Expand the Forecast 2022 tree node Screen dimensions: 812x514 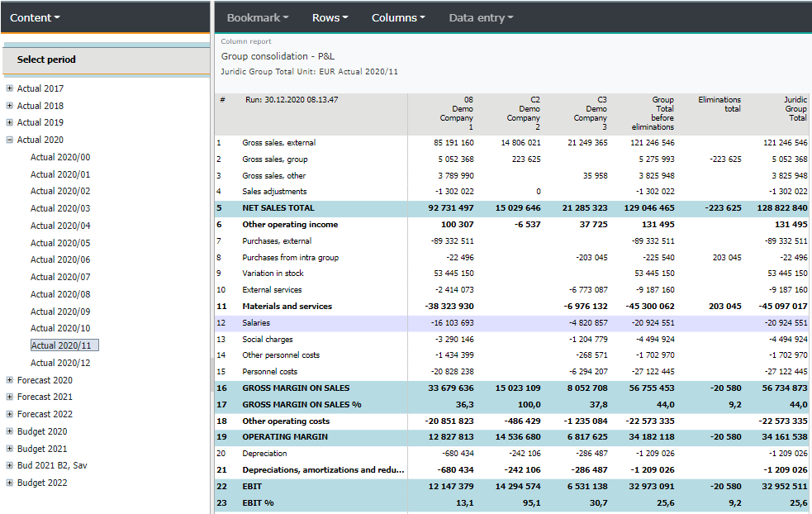pos(9,414)
